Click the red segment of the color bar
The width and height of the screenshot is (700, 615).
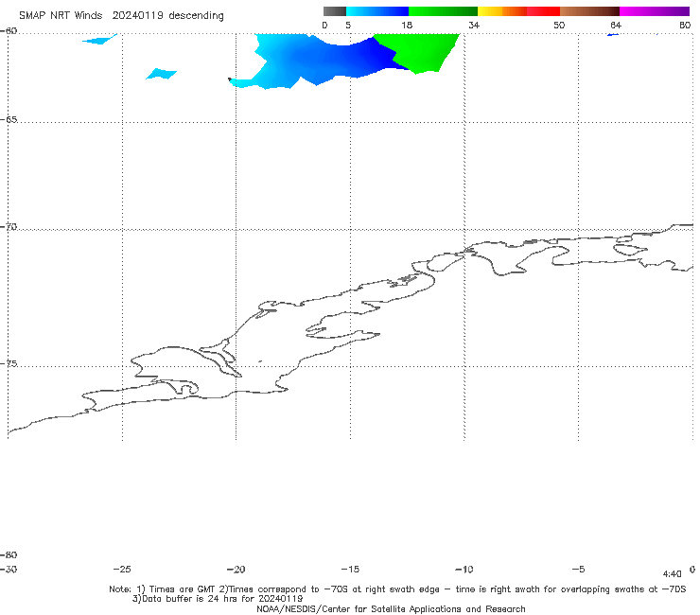(543, 11)
